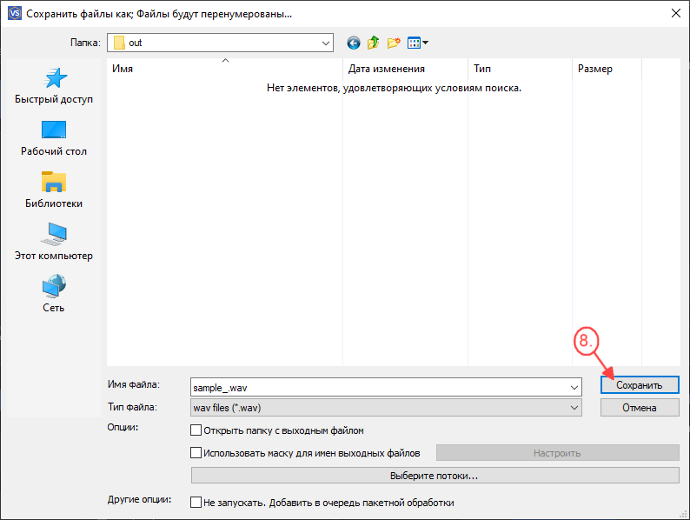Open Быстрый доступ location
This screenshot has width=690, height=520.
[x=54, y=86]
